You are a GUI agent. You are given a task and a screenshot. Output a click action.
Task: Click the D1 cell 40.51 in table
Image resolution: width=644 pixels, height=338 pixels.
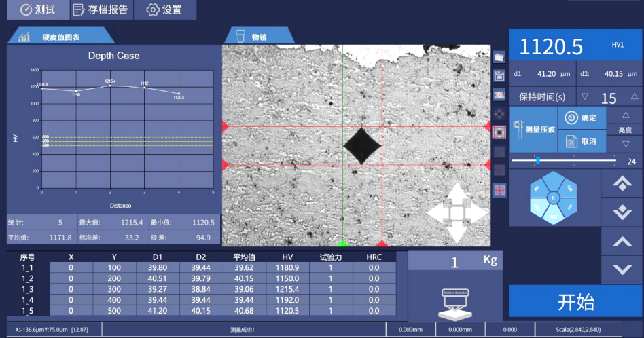point(158,278)
